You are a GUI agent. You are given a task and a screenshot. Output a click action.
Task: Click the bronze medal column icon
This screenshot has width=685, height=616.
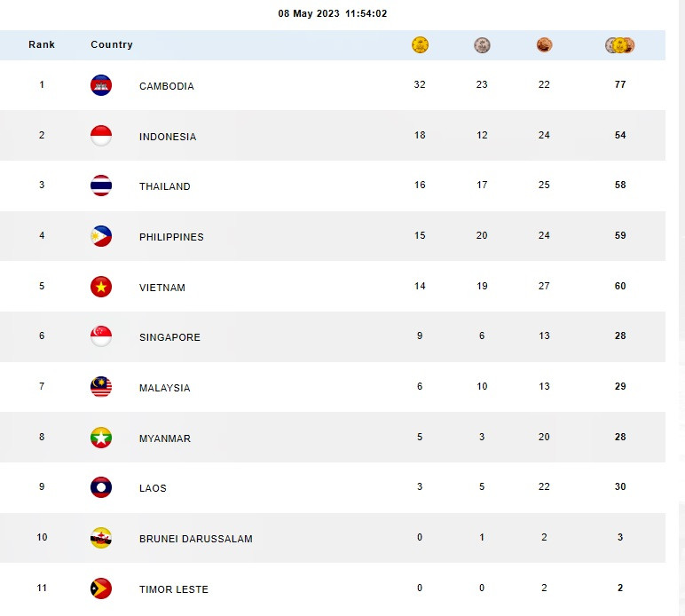[544, 44]
